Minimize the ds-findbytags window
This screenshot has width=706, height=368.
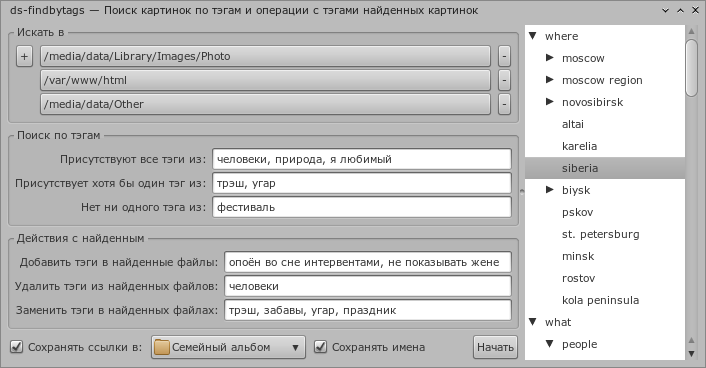click(665, 10)
